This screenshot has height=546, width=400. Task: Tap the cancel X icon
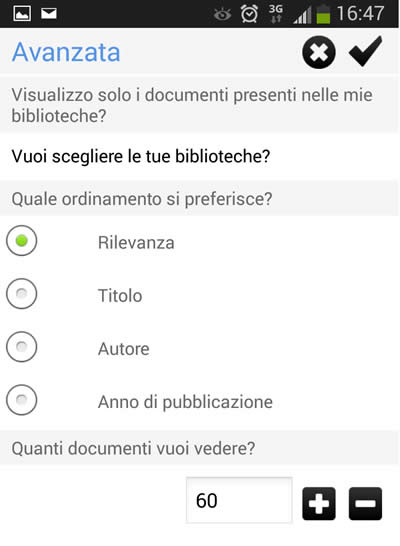click(319, 52)
